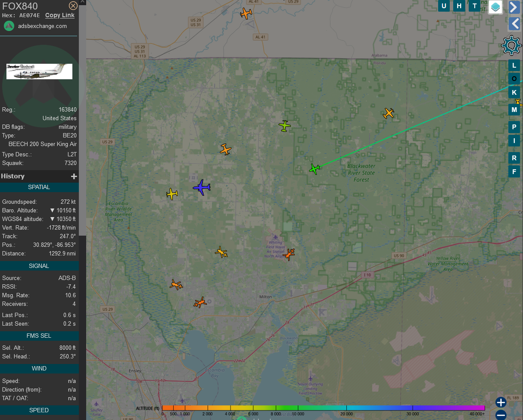Click the SPATIAL section header

39,187
